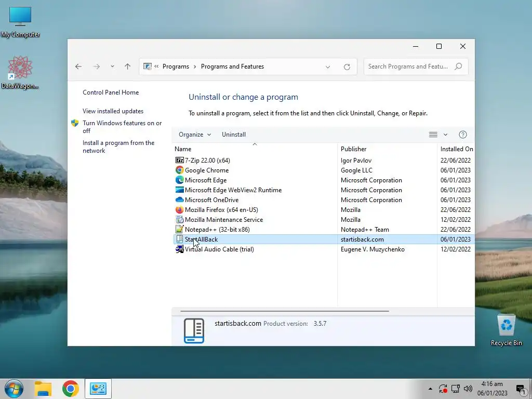Screen dimensions: 532x399
Task: Select the 7-Zip 22.00 (x64) row
Action: 324,160
